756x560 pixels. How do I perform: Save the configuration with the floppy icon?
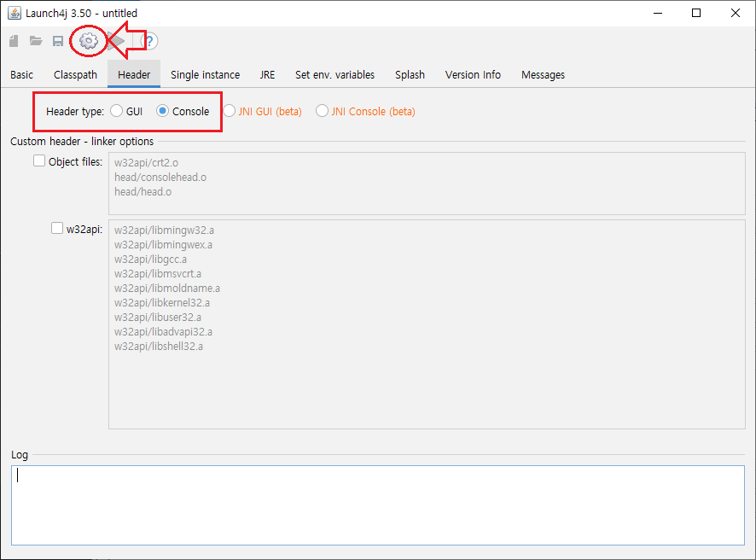click(58, 42)
